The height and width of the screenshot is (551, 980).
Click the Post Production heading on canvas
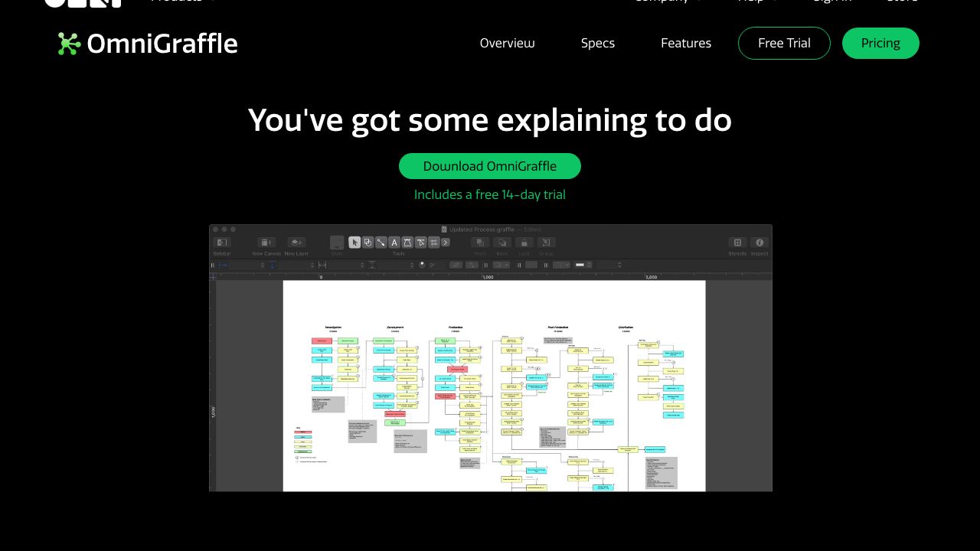(558, 328)
